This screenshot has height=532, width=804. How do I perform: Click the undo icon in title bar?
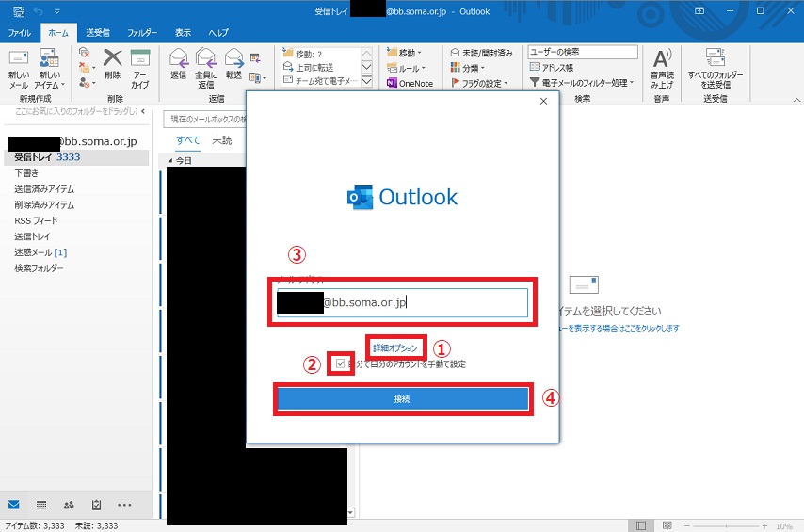39,10
